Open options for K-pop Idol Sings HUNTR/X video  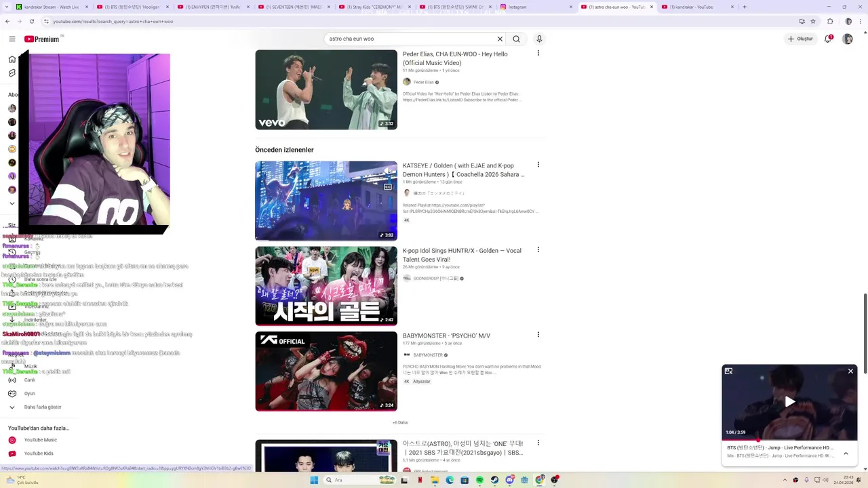538,249
